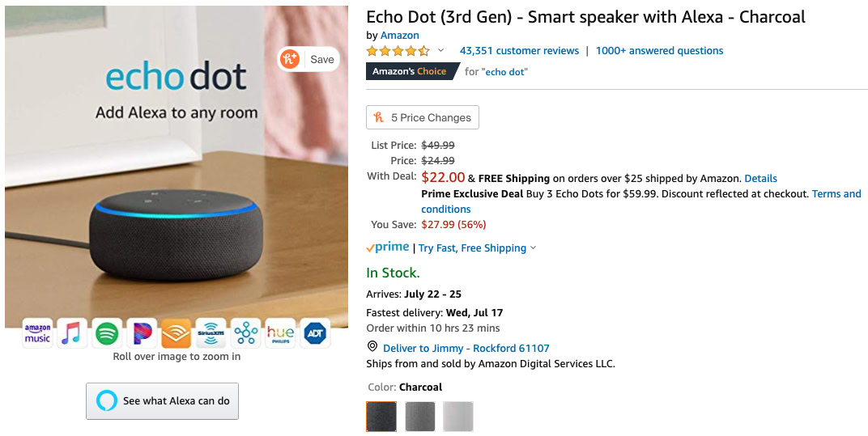Click the Philips Hue icon
The width and height of the screenshot is (868, 436).
point(280,332)
